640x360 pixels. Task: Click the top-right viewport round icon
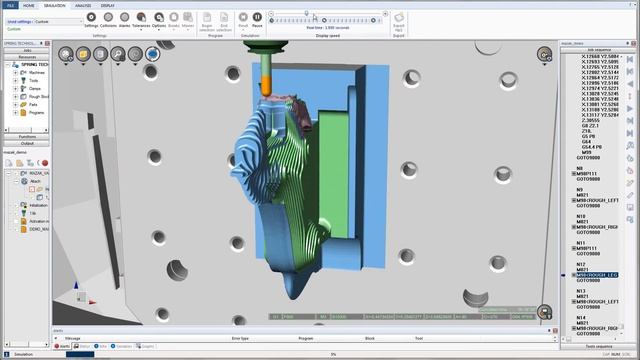(544, 54)
